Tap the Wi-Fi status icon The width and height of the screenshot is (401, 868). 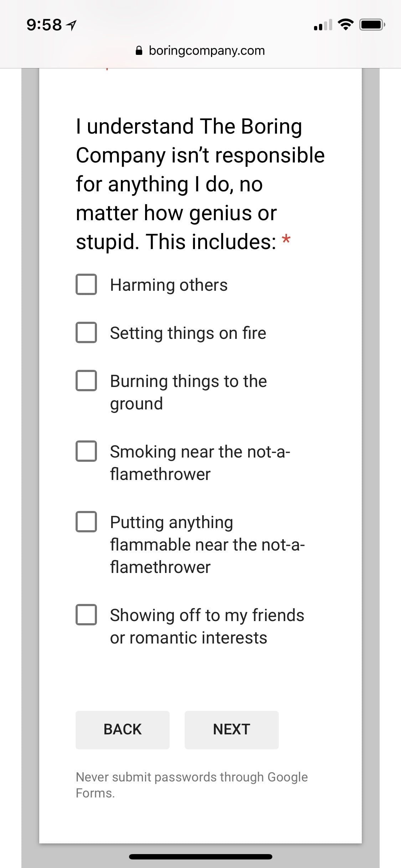click(x=345, y=25)
